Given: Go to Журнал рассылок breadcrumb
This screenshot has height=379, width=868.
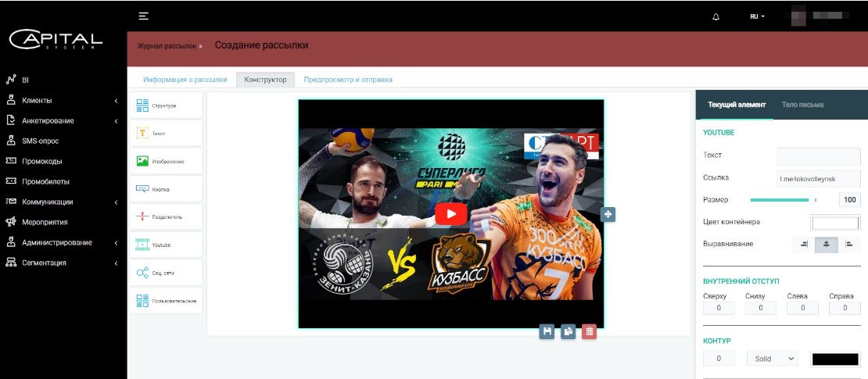Looking at the screenshot, I should tap(167, 46).
